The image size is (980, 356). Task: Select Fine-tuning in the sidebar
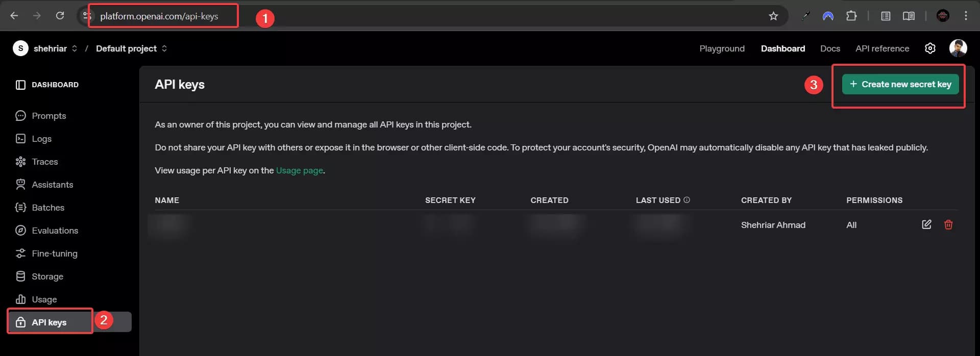tap(55, 253)
